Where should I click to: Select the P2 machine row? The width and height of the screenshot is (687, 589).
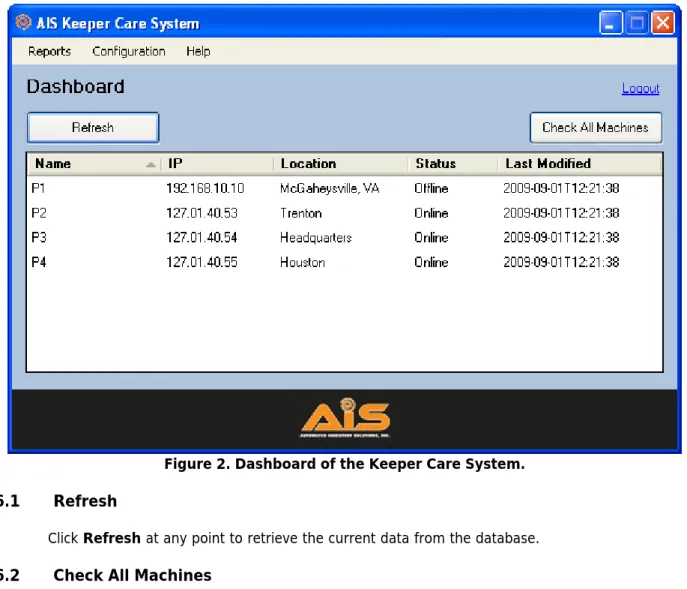click(344, 213)
